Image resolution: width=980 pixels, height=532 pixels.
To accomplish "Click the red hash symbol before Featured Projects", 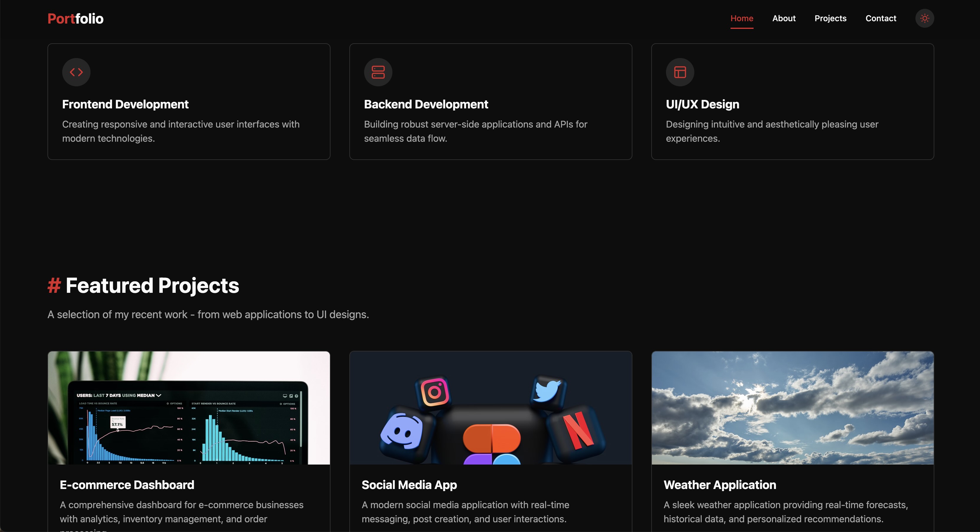I will (54, 285).
